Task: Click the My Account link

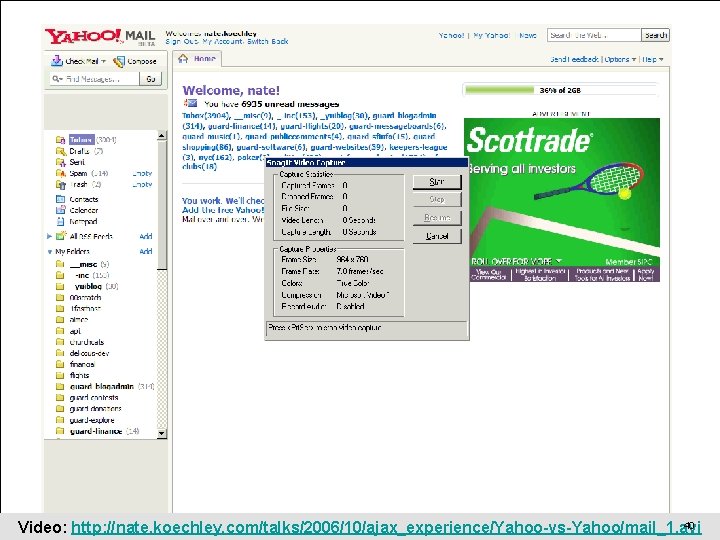Action: tap(222, 41)
